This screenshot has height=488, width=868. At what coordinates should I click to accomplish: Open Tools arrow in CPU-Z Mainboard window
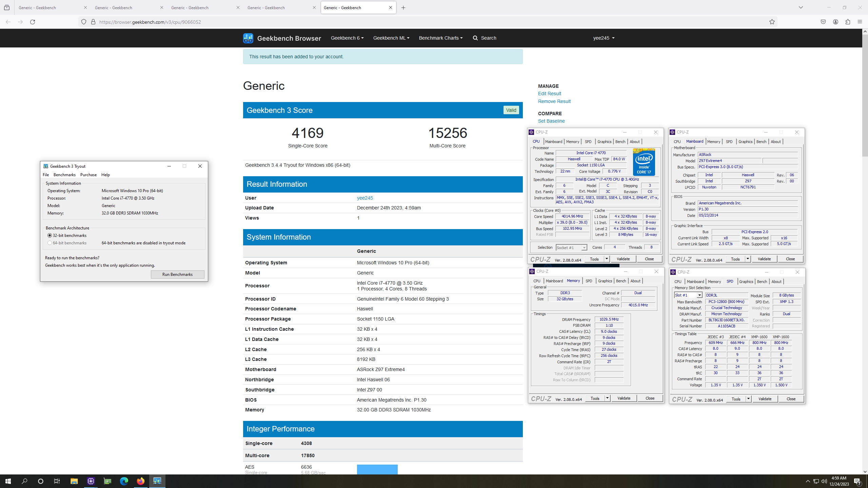[748, 259]
